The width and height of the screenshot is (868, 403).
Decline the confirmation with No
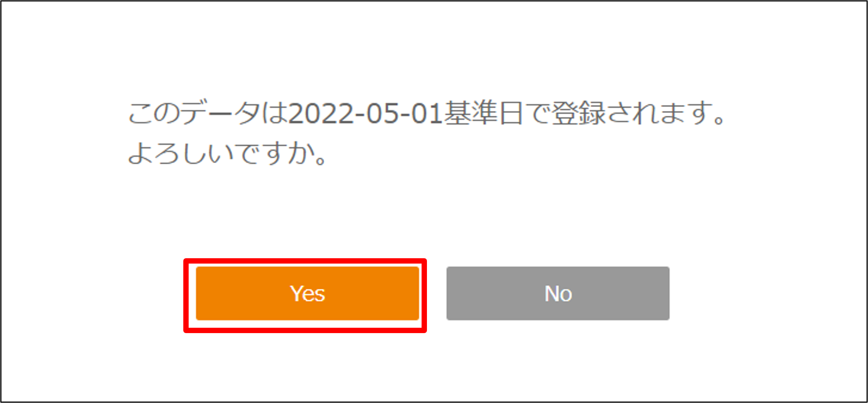[x=558, y=293]
